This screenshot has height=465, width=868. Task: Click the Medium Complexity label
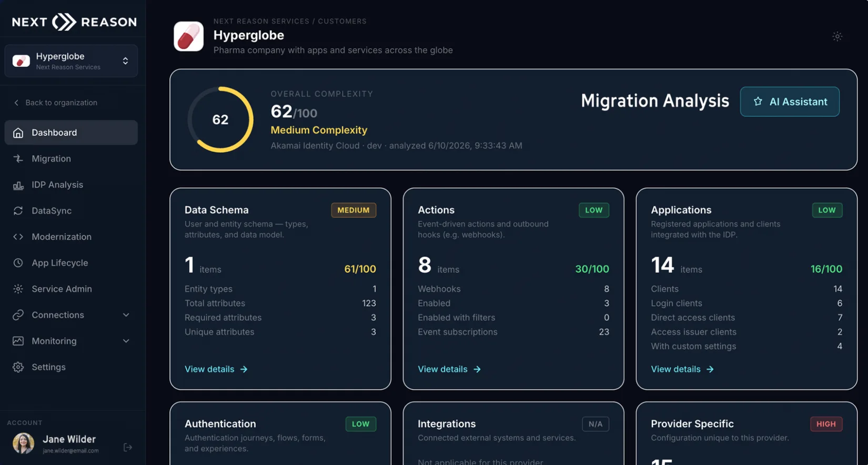319,130
